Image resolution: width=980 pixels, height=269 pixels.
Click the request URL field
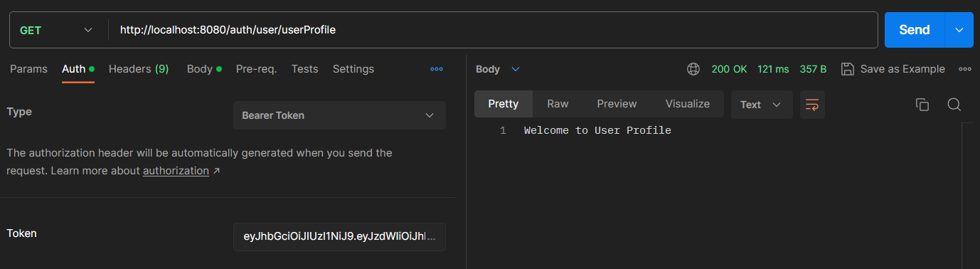[x=493, y=30]
